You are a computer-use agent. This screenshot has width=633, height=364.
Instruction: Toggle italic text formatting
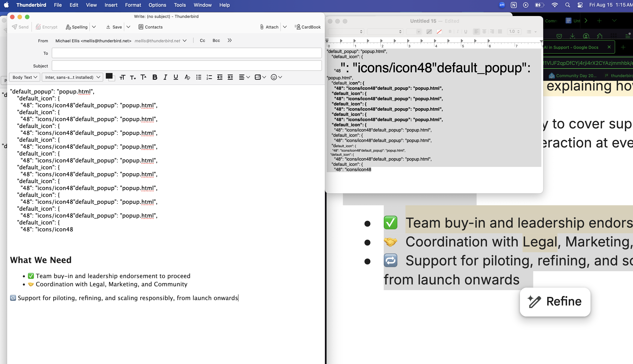(165, 77)
